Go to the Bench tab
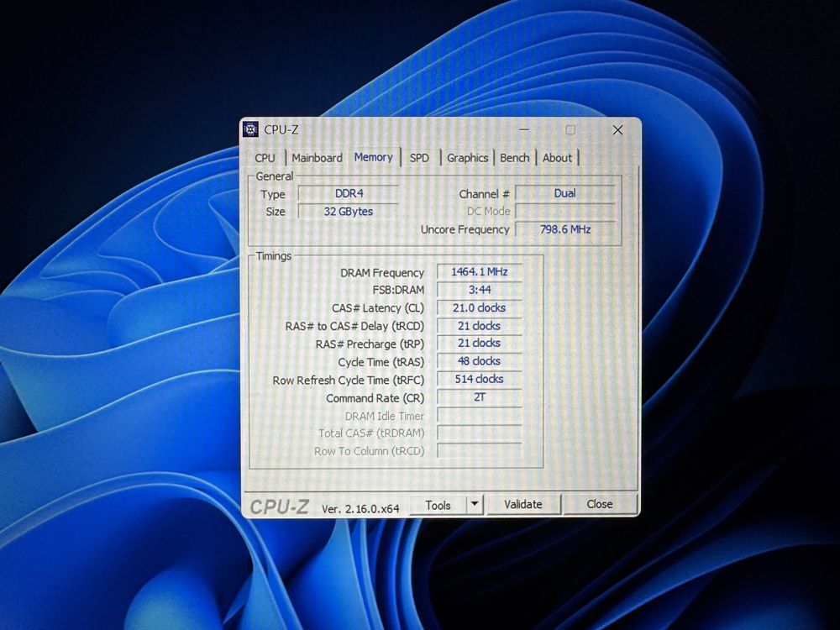 click(x=514, y=158)
